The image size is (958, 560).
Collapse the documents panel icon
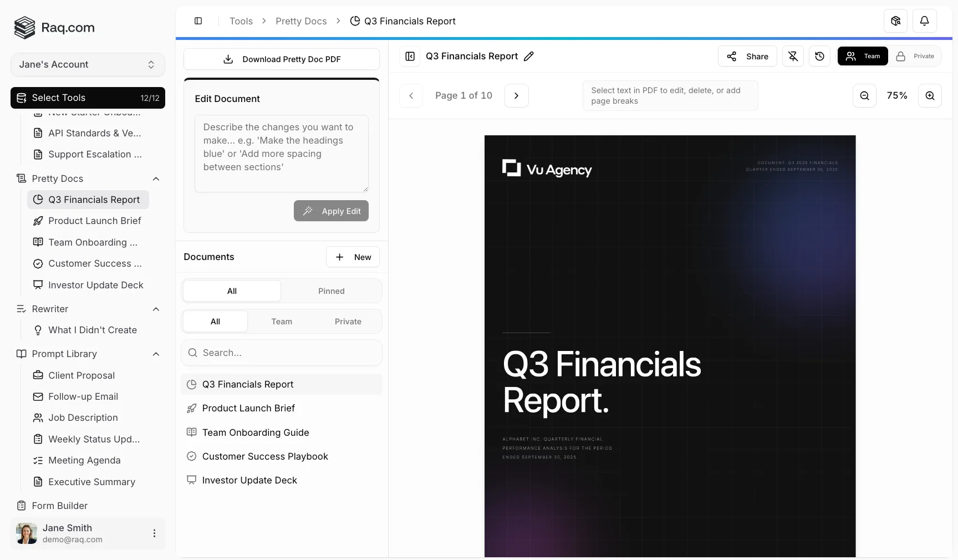pos(410,56)
